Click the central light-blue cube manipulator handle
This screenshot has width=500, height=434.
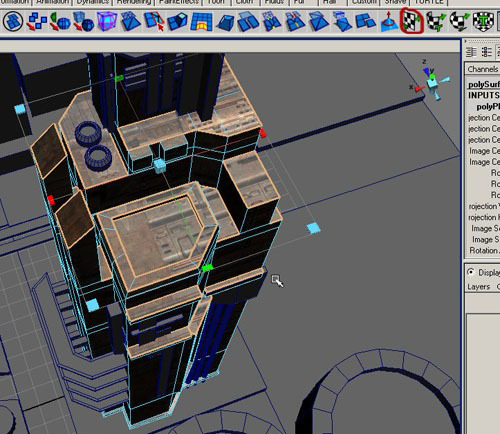coord(160,166)
